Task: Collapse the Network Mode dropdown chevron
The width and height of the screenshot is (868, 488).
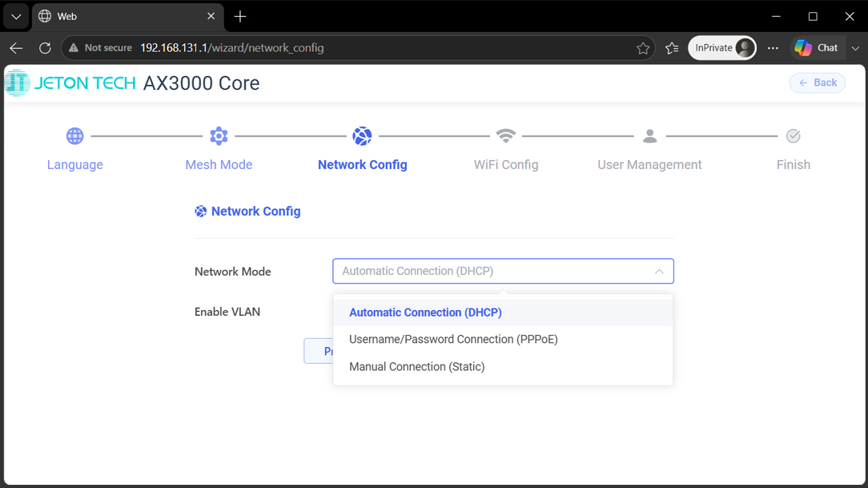Action: (x=659, y=272)
